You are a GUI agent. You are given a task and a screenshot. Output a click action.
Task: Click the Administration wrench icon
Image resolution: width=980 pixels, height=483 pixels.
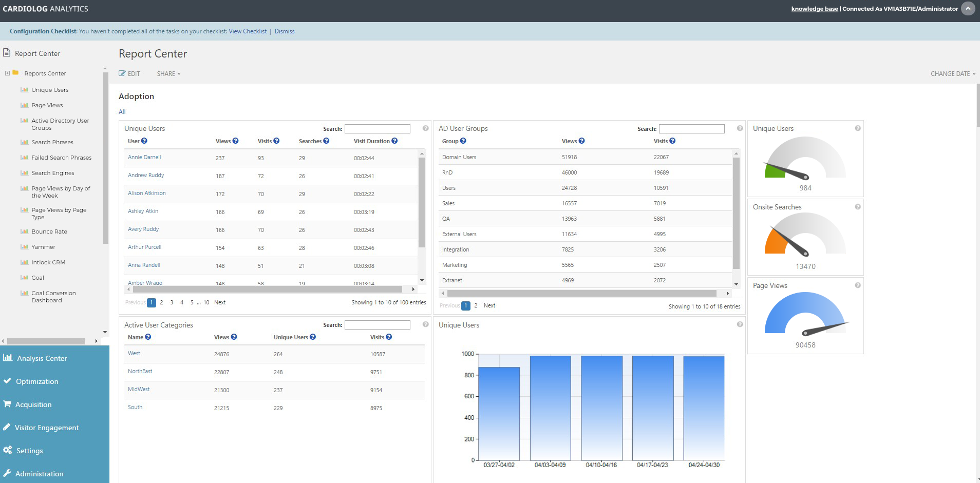tap(7, 473)
